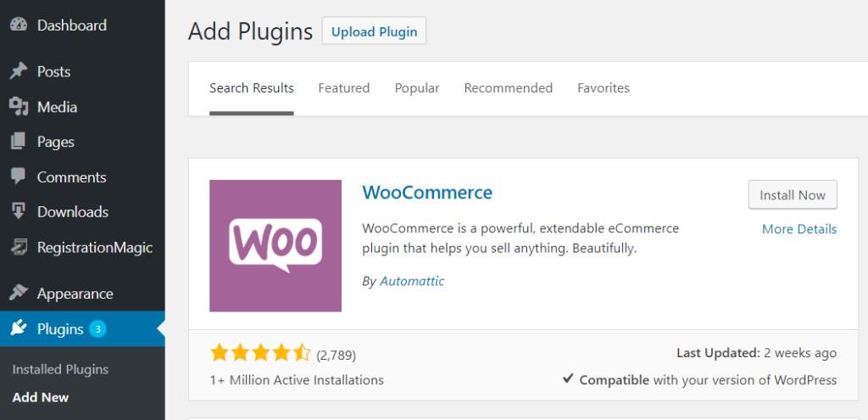868x420 pixels.
Task: Click the WooCommerce logo thumbnail
Action: point(275,246)
